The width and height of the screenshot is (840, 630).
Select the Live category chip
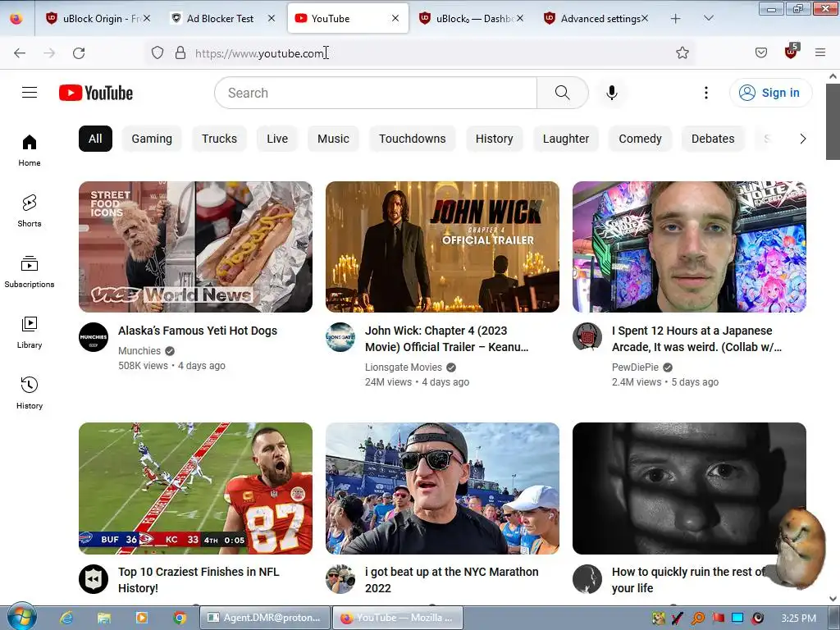pos(277,139)
